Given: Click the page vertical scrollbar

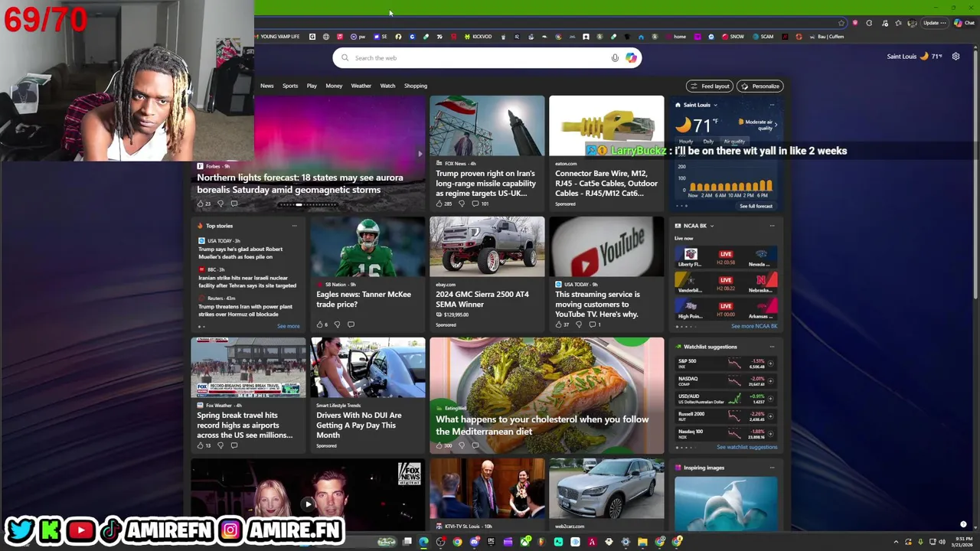Looking at the screenshot, I should coord(975,176).
